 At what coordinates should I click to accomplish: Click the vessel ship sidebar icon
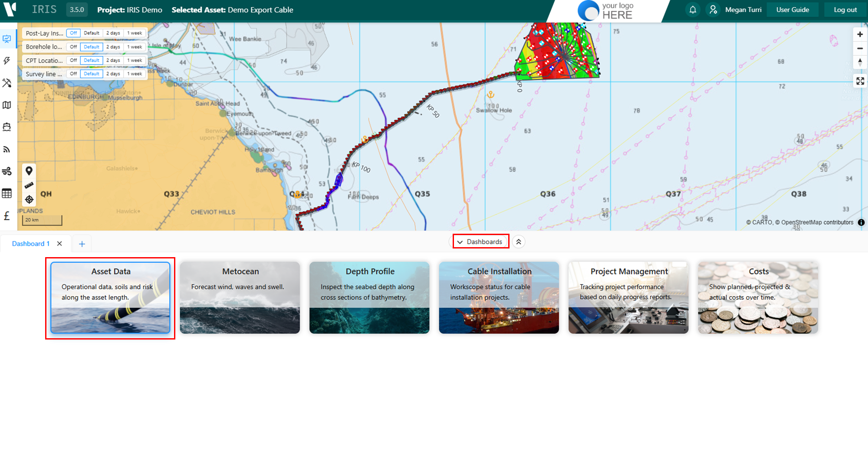click(7, 127)
